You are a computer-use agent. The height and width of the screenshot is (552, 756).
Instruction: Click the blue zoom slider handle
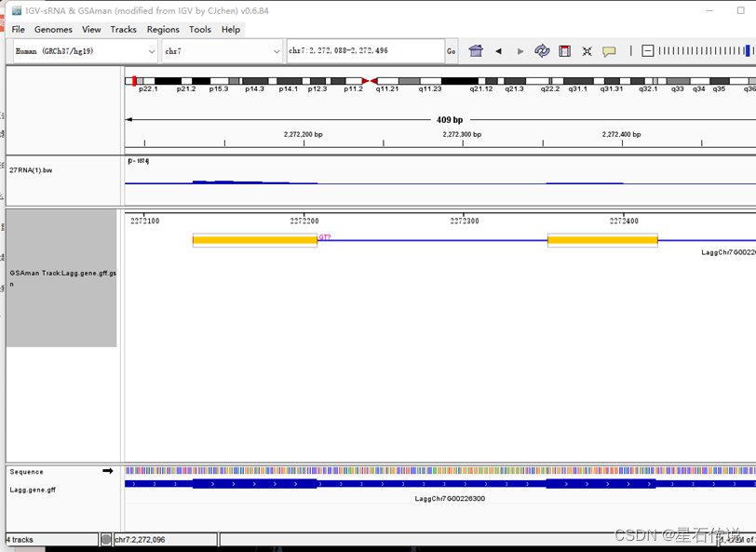click(748, 50)
